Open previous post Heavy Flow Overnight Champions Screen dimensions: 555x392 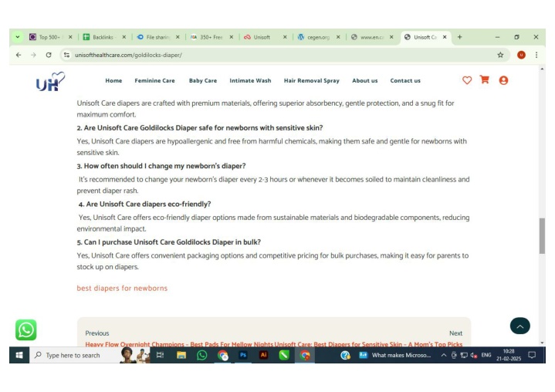click(179, 344)
